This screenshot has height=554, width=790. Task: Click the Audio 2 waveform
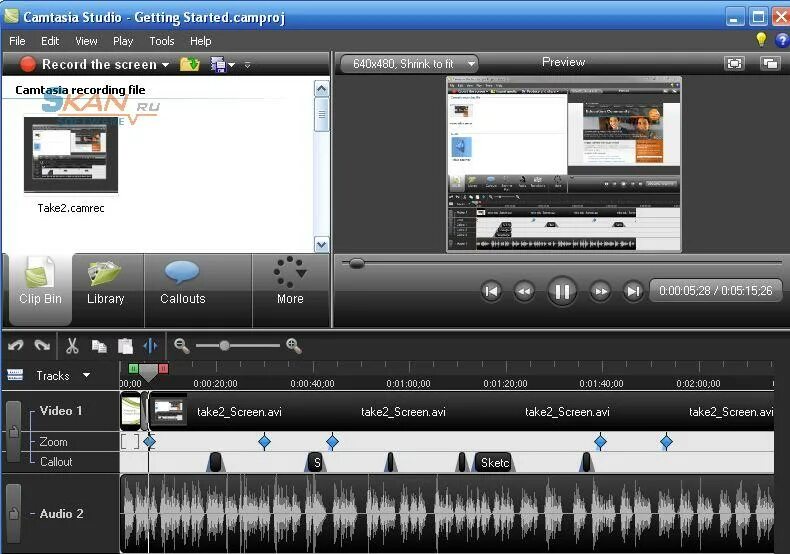click(447, 514)
